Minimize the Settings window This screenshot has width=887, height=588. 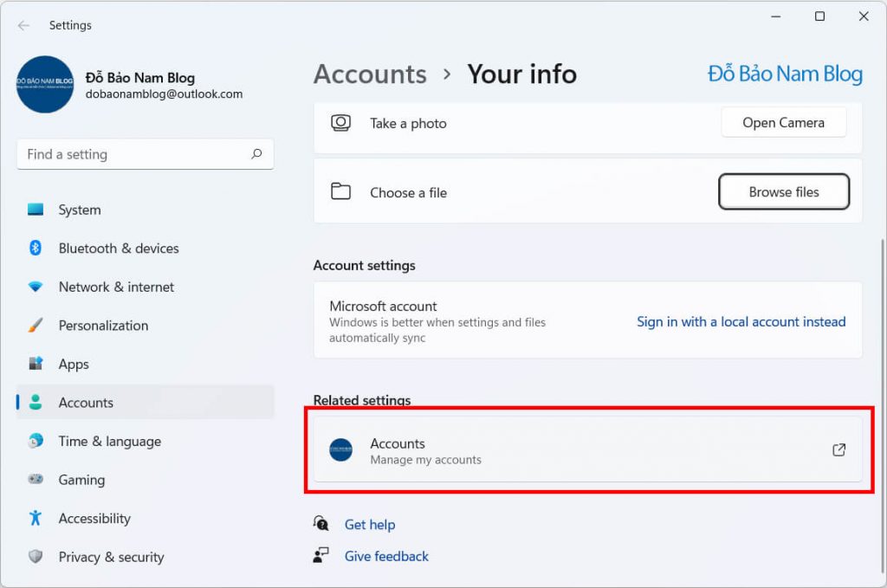775,16
